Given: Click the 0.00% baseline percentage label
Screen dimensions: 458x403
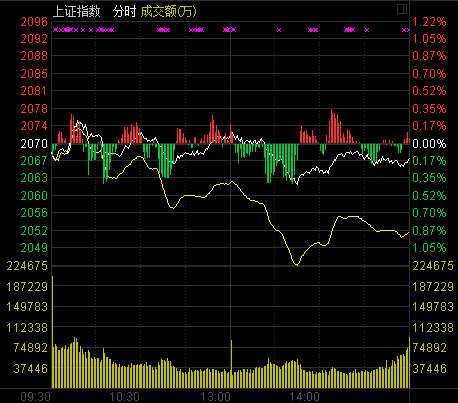Looking at the screenshot, I should 429,144.
